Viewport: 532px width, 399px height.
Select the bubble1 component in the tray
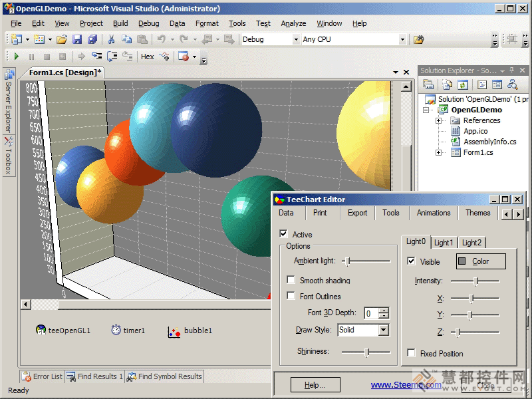pos(190,331)
